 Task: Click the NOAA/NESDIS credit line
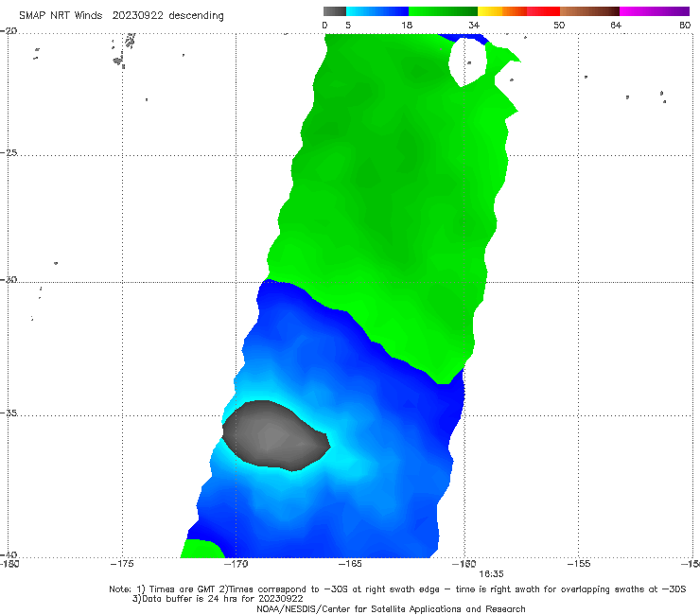click(x=391, y=608)
